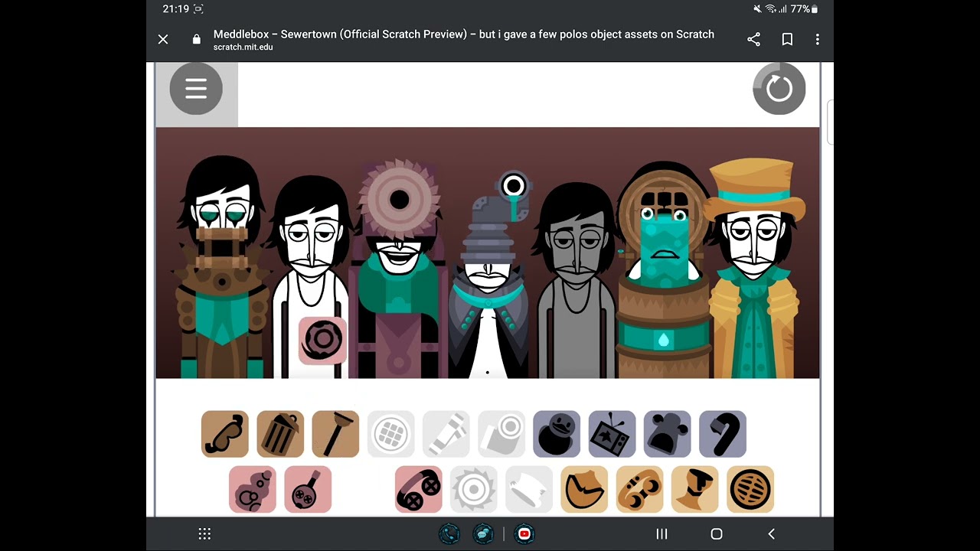Screen dimensions: 980x551
Task: Select the bent pipe sound icon
Action: 723,434
